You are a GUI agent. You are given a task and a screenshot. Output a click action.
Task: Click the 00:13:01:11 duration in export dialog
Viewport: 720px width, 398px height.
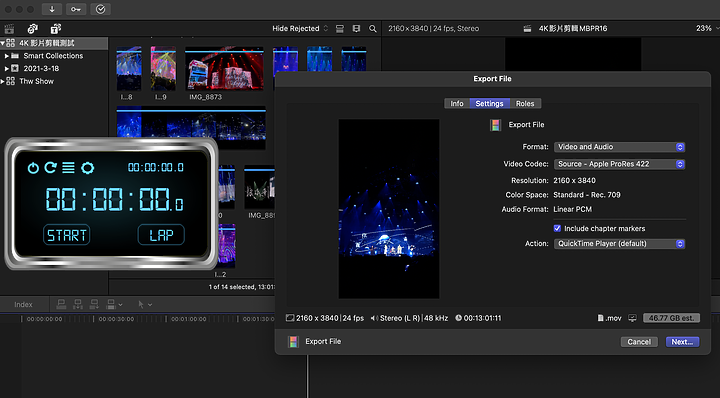click(x=482, y=318)
